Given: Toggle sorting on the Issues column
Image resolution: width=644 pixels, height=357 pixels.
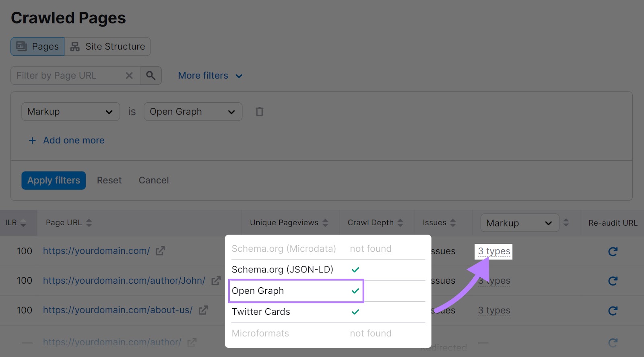Looking at the screenshot, I should (x=454, y=222).
